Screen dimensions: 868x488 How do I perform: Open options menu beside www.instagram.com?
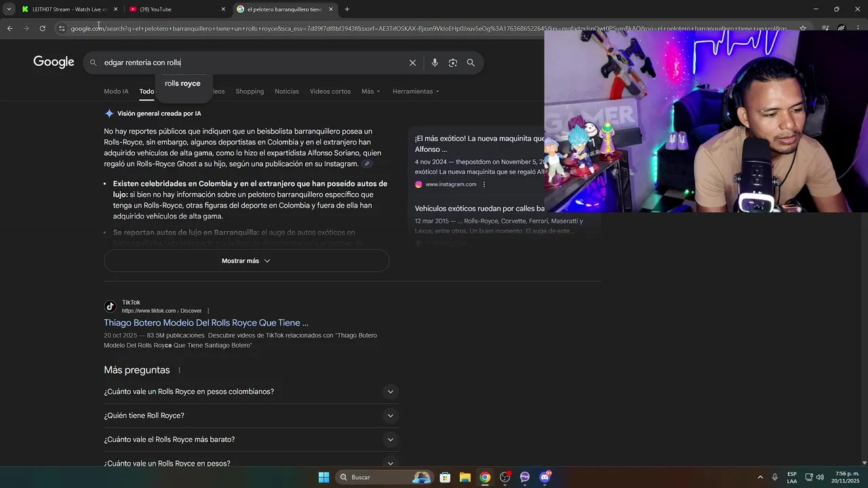(x=484, y=184)
